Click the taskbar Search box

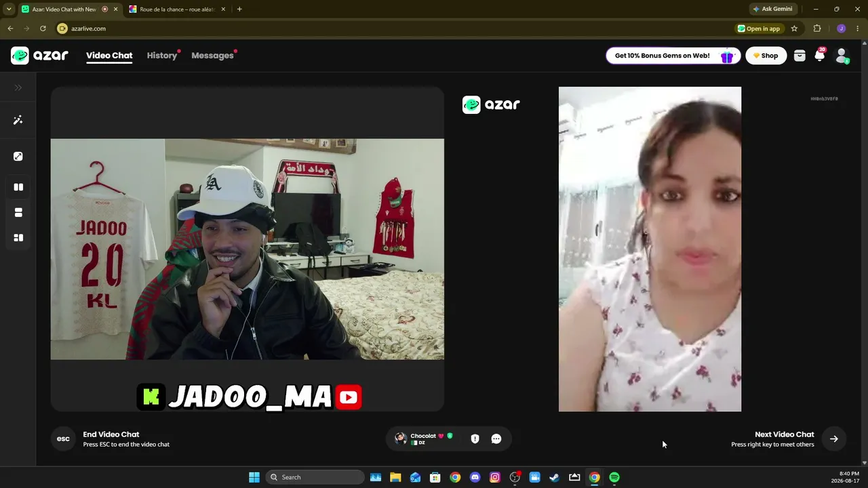coord(315,477)
